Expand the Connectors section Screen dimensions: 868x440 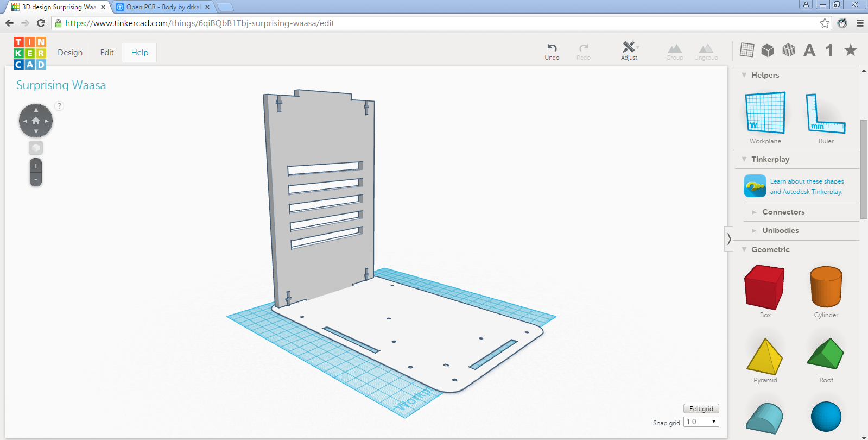[783, 212]
